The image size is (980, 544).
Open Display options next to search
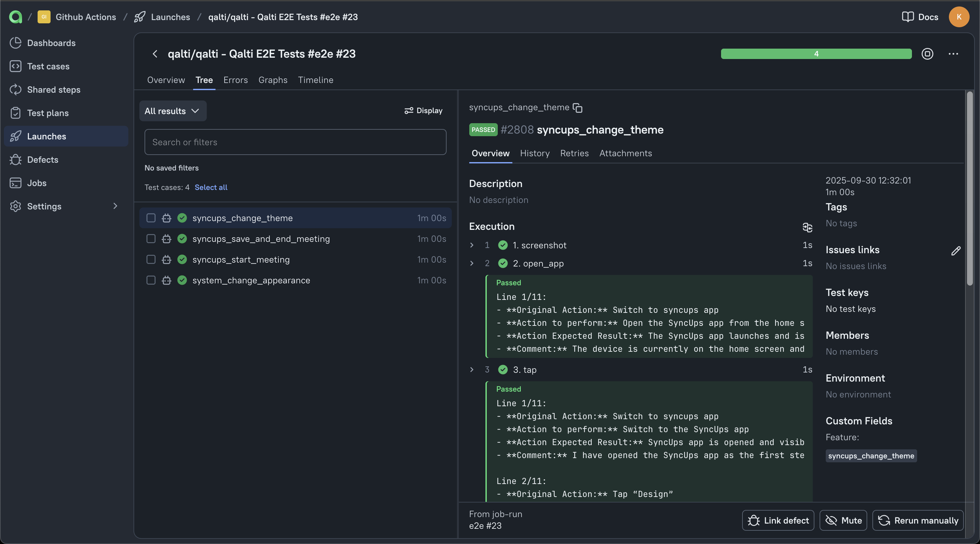pos(423,111)
